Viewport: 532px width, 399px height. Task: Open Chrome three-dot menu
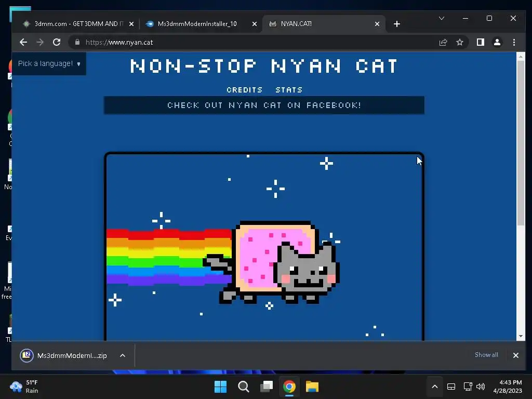[x=514, y=42]
